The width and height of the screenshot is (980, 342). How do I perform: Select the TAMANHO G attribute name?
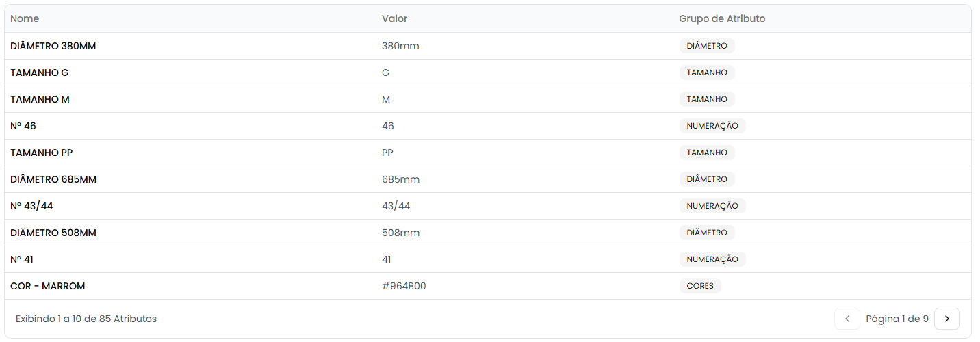(39, 73)
